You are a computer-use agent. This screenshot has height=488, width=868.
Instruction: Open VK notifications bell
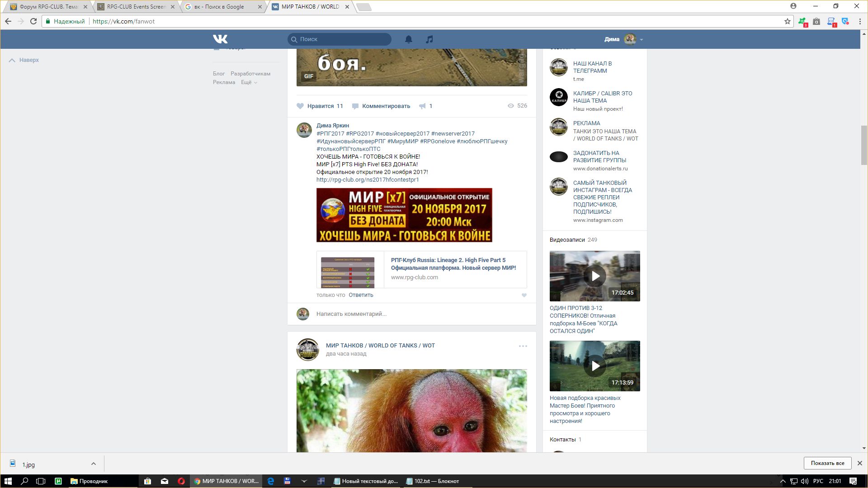point(409,39)
